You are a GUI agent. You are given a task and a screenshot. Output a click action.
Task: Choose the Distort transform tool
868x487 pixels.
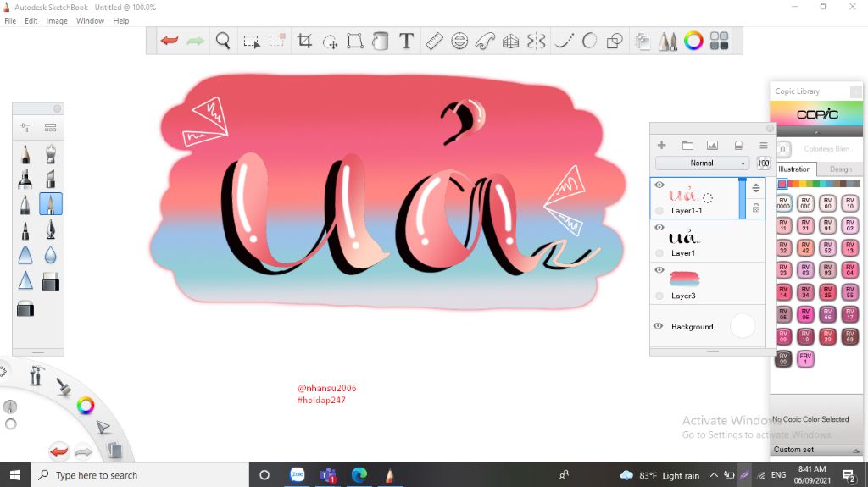[x=355, y=41]
